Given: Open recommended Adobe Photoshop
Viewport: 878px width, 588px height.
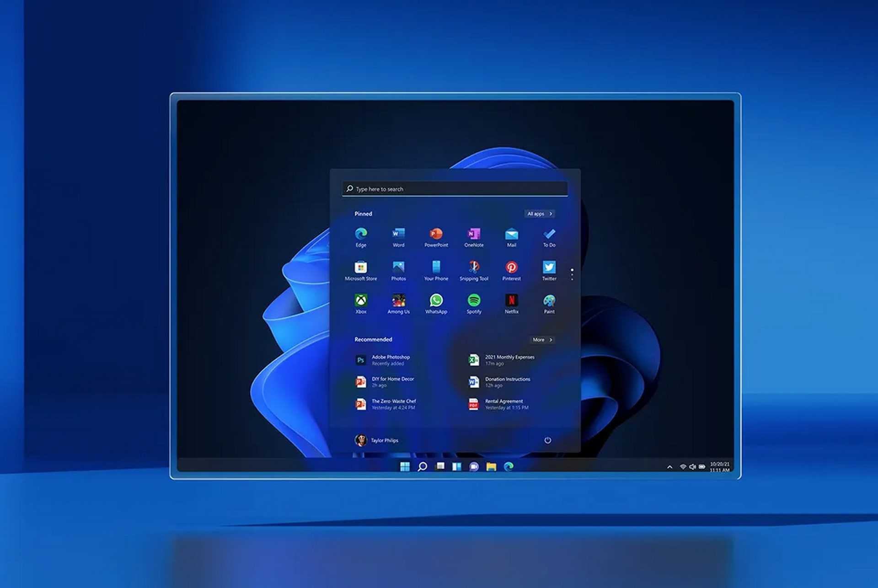Looking at the screenshot, I should [x=383, y=360].
